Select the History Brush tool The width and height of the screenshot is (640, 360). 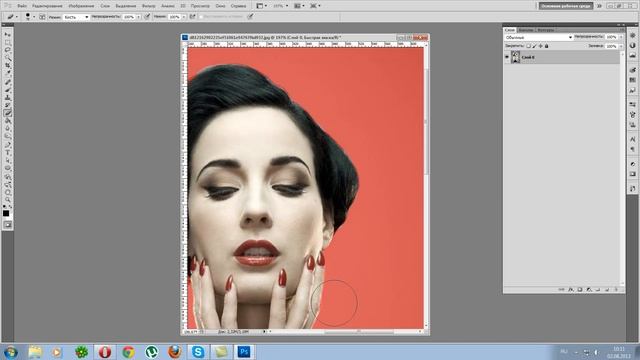click(x=8, y=106)
